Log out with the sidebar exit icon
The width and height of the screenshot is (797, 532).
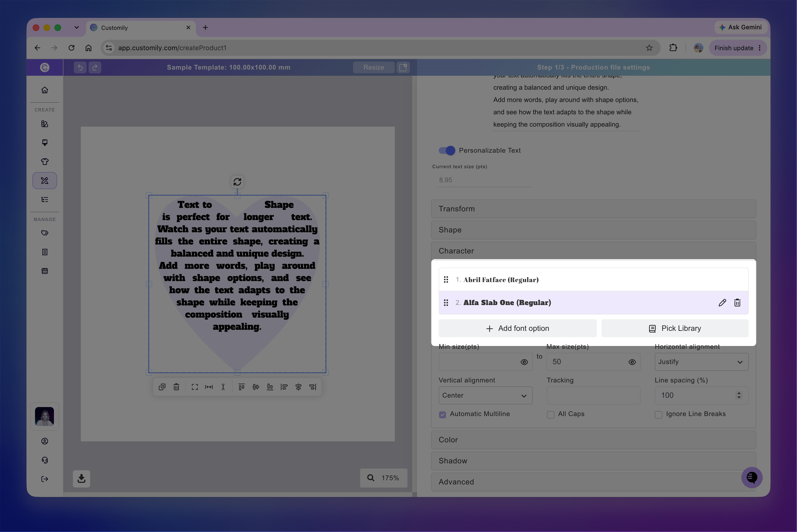(44, 479)
